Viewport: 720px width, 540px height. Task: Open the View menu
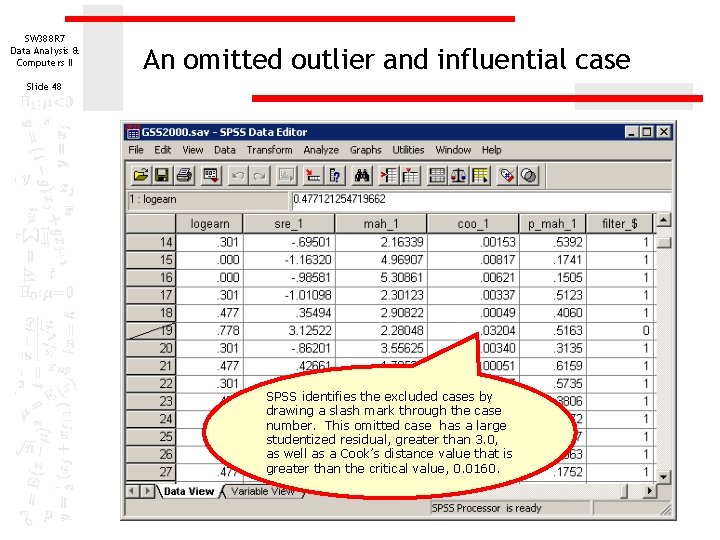[x=192, y=150]
